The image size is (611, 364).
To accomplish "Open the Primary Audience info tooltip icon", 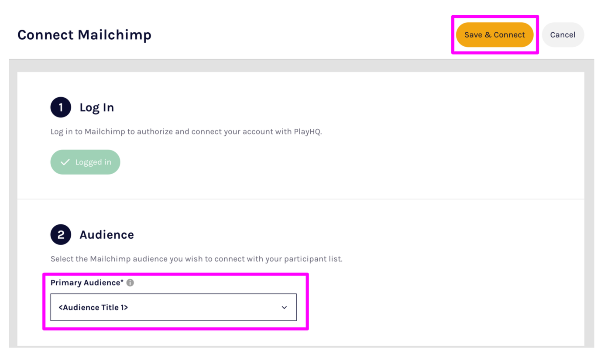I will point(130,283).
